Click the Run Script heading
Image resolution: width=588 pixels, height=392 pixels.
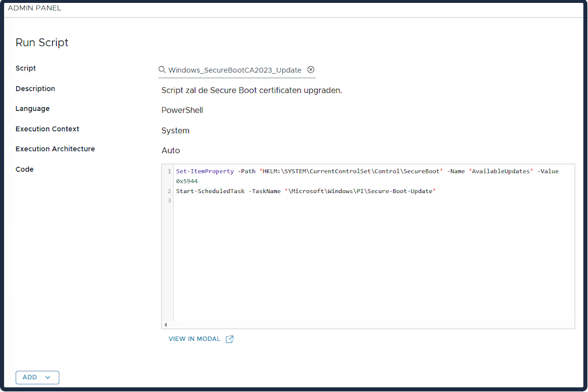tap(42, 43)
